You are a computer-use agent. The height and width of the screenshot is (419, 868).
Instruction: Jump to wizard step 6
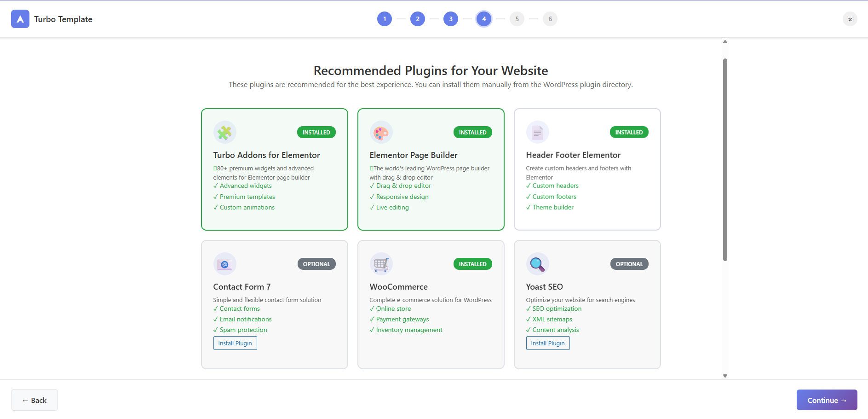pyautogui.click(x=550, y=19)
